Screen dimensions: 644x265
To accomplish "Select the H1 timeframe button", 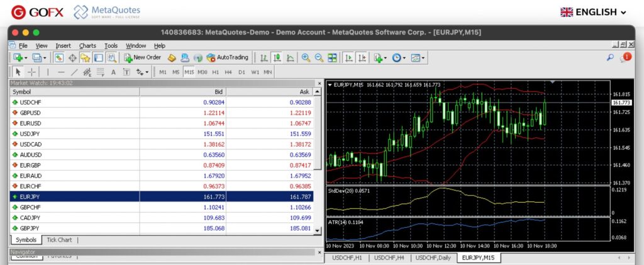I will click(215, 72).
